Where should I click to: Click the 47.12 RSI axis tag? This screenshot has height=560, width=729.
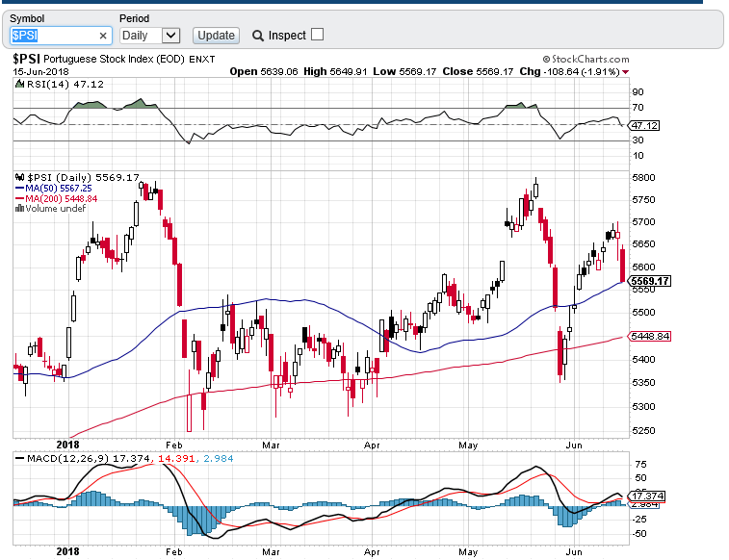(644, 125)
